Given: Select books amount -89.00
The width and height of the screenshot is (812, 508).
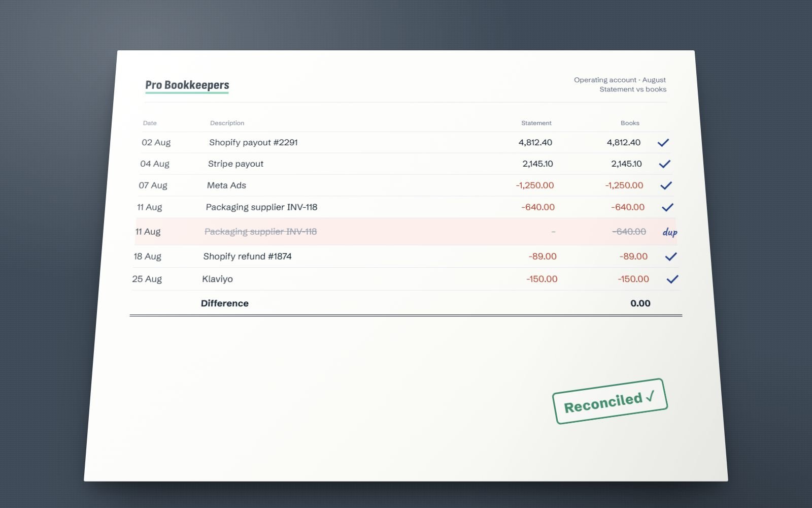Looking at the screenshot, I should coord(633,257).
